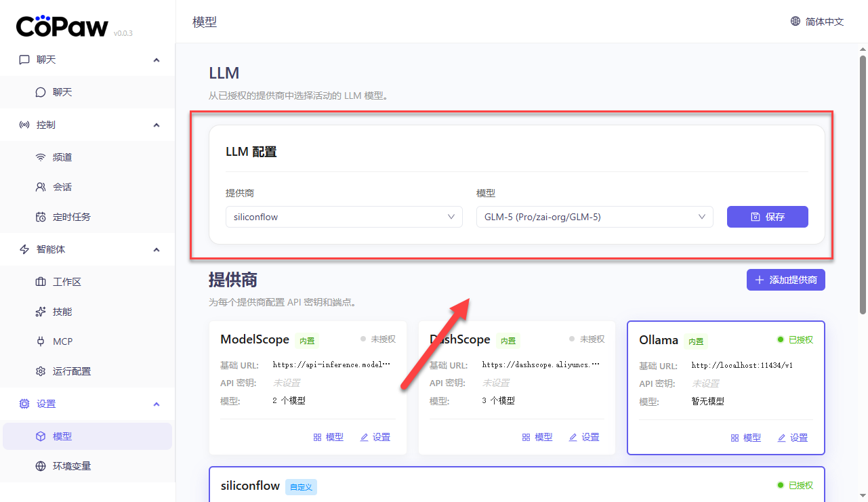
Task: Open the 模型 dropdown showing GLM-5
Action: click(595, 217)
